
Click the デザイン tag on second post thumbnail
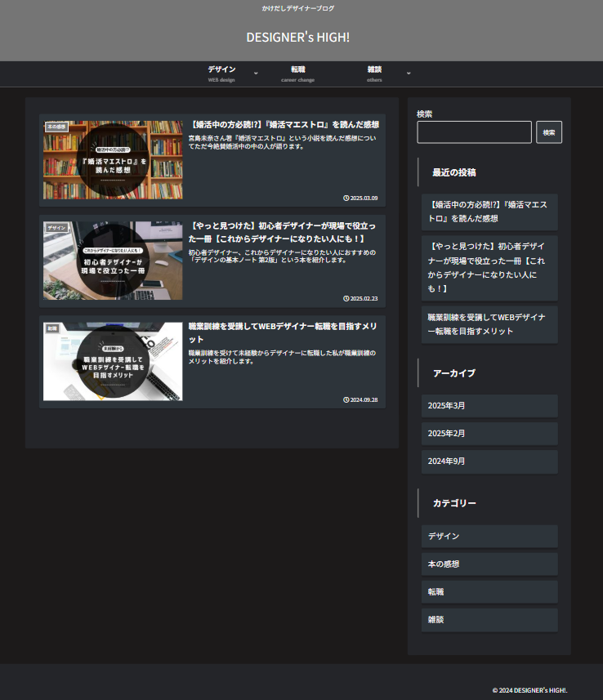pyautogui.click(x=56, y=227)
